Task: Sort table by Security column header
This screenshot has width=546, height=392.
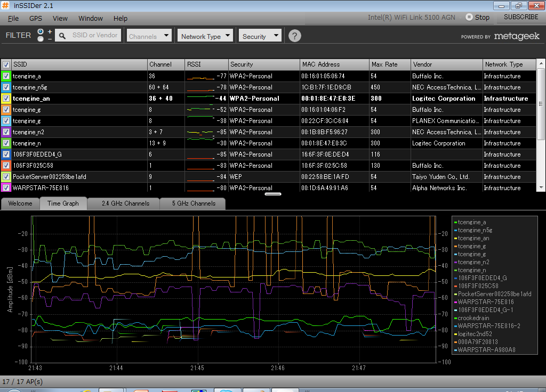Action: 264,64
